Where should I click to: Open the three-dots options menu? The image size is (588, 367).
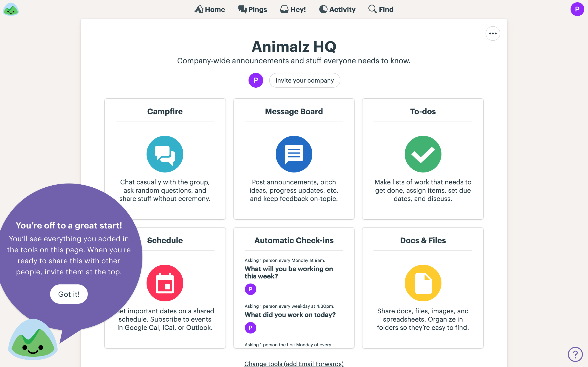click(493, 33)
